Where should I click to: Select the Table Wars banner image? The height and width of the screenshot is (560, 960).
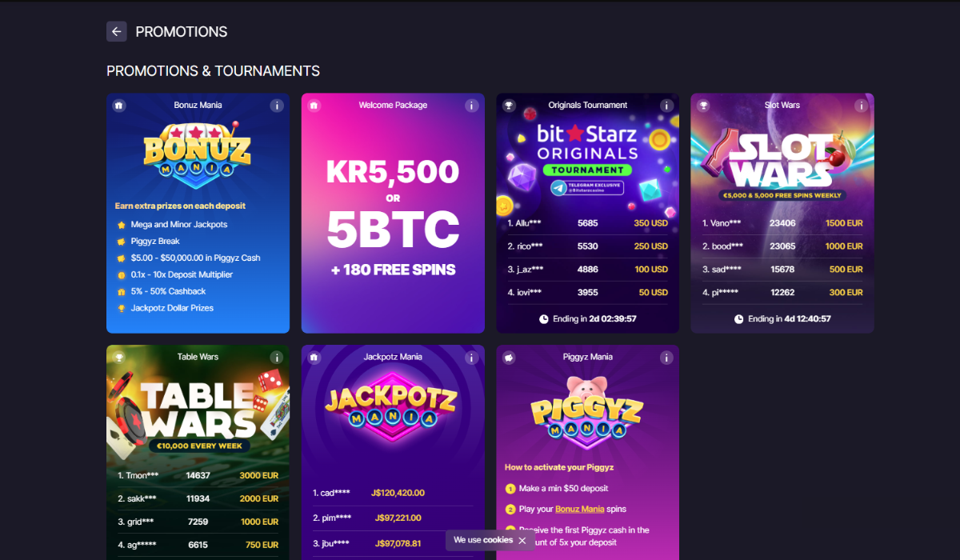(x=198, y=414)
